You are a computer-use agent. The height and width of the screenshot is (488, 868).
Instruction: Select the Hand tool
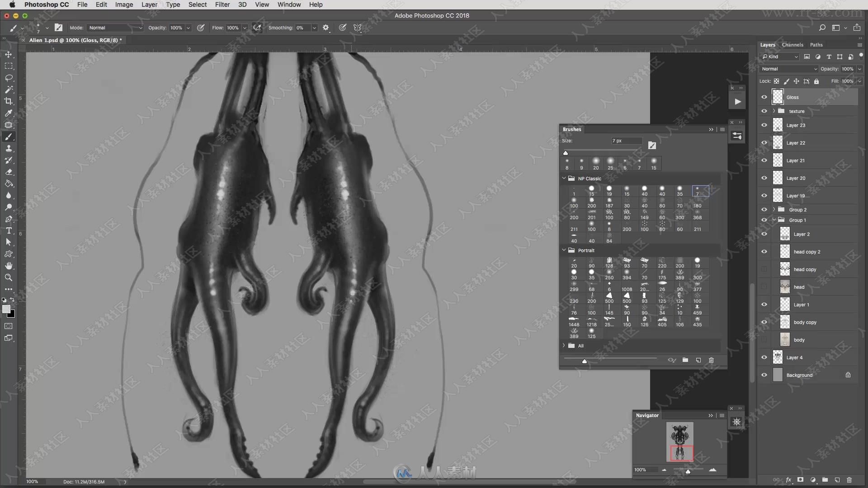9,266
